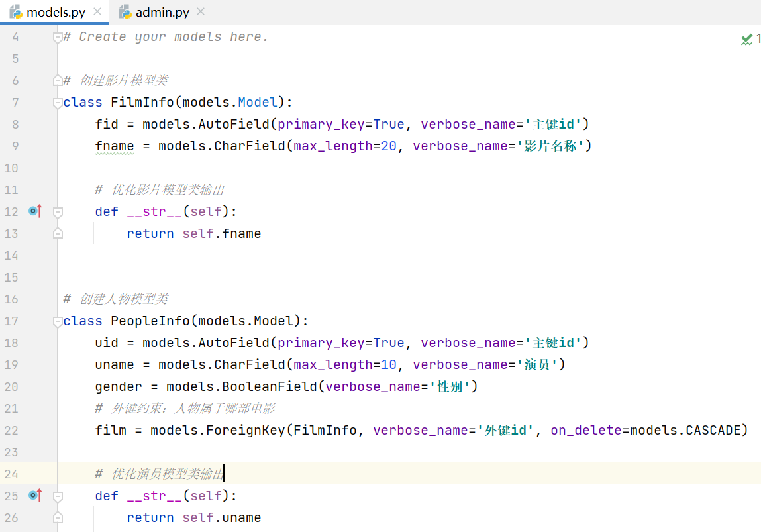This screenshot has height=532, width=761.
Task: Click line number 15 in the gutter
Action: pyautogui.click(x=11, y=277)
